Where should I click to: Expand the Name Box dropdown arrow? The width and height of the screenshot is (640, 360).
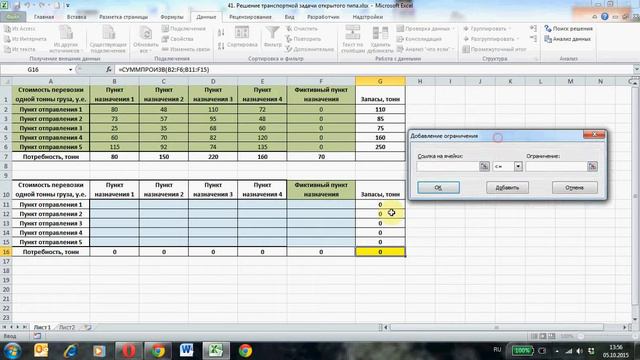(70, 70)
